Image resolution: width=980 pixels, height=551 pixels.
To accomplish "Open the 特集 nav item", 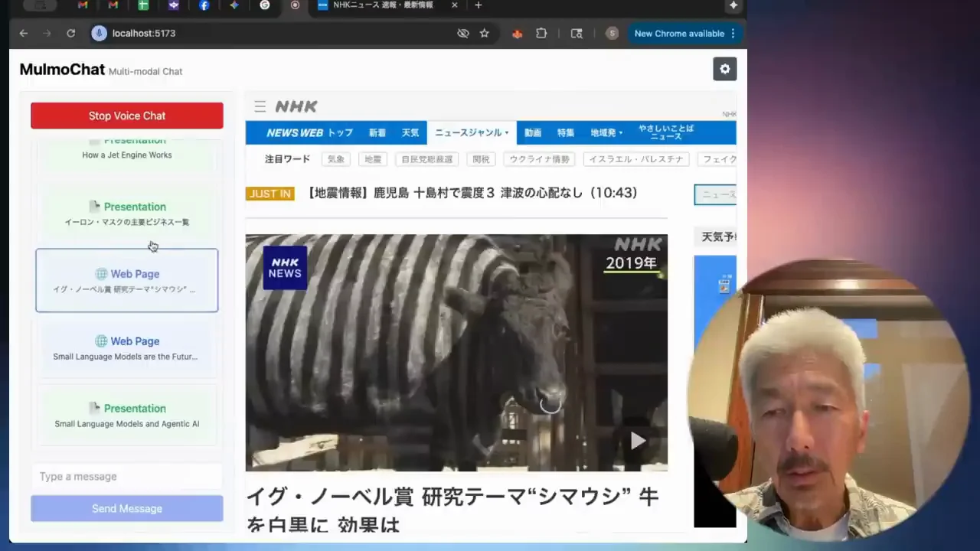I will click(x=566, y=132).
